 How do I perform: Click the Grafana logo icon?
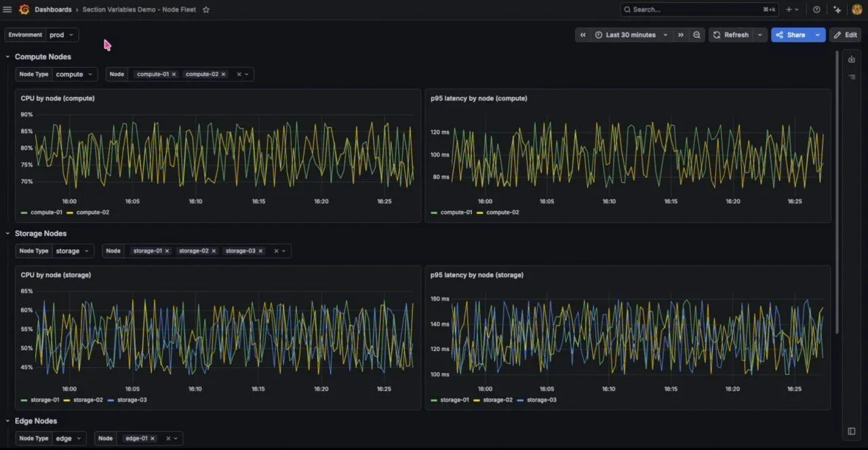(24, 9)
